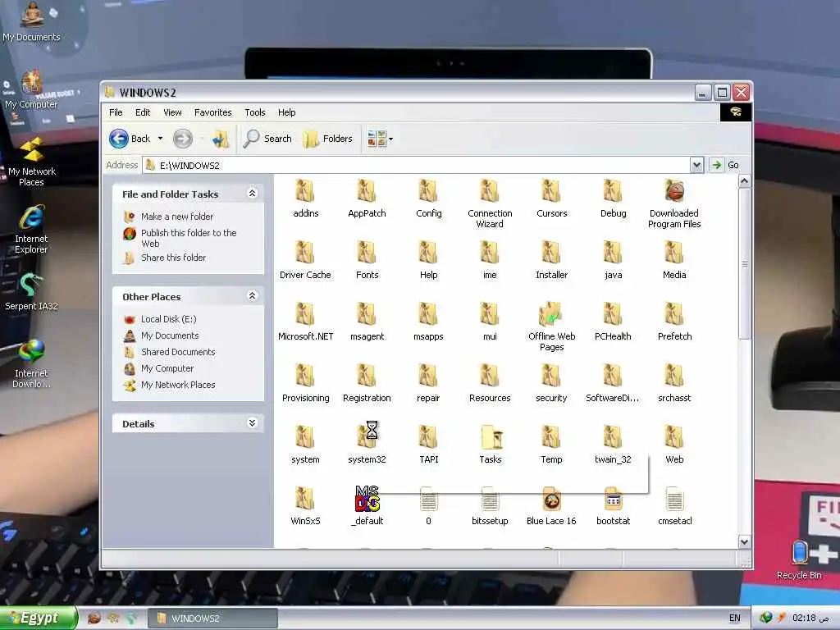Viewport: 840px width, 630px height.
Task: Select the bitssetup file
Action: (490, 506)
